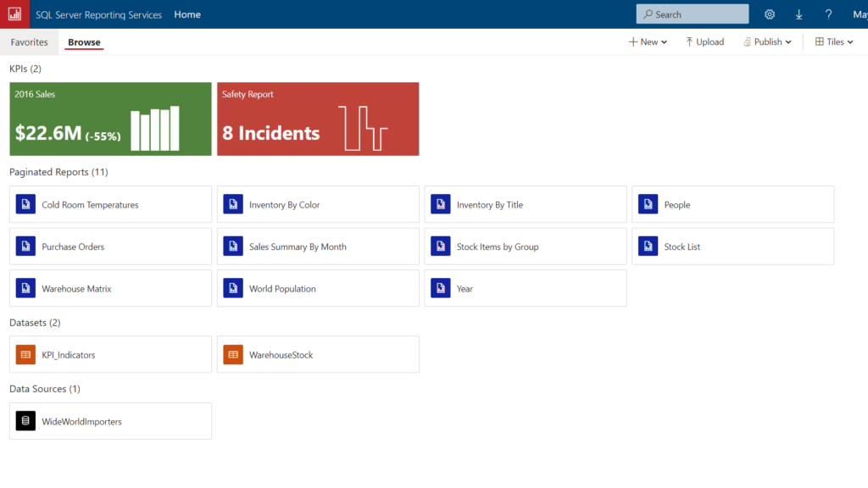This screenshot has height=488, width=868.
Task: Click the WarehouseStock dataset icon
Action: coord(233,355)
